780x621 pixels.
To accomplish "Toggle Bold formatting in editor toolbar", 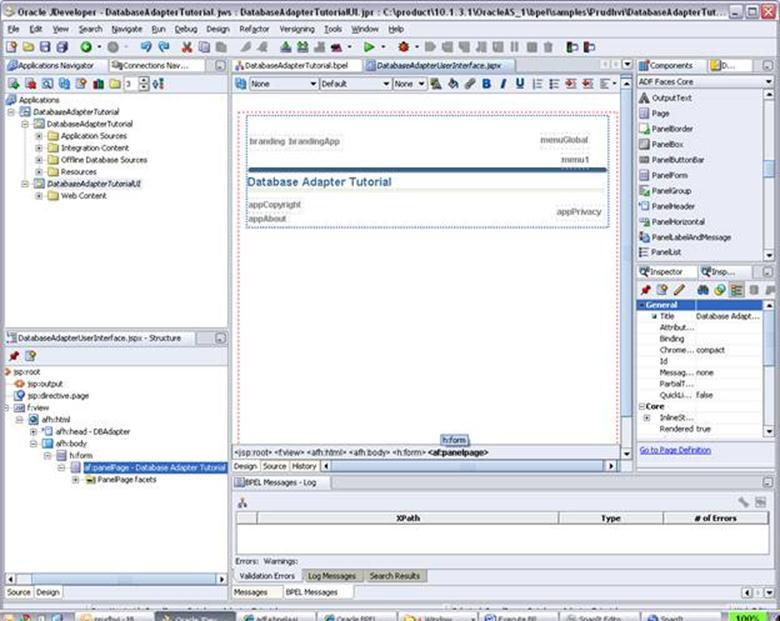I will (x=487, y=84).
